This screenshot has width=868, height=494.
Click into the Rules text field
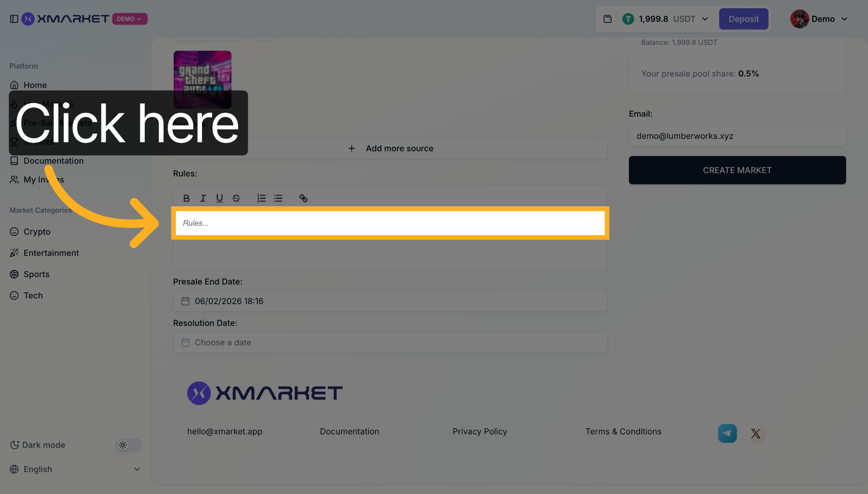click(x=390, y=223)
